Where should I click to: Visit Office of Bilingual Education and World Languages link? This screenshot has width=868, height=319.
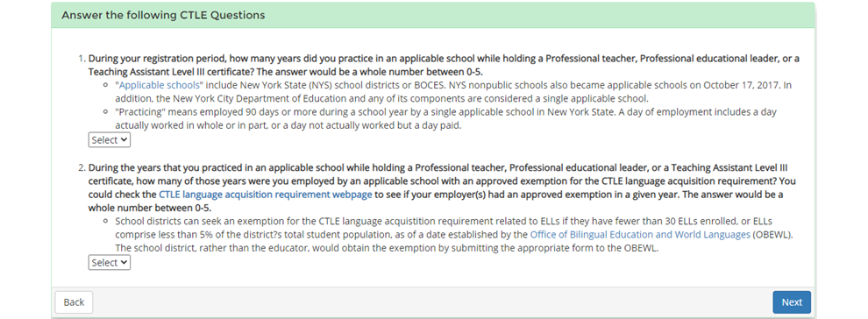click(x=641, y=234)
